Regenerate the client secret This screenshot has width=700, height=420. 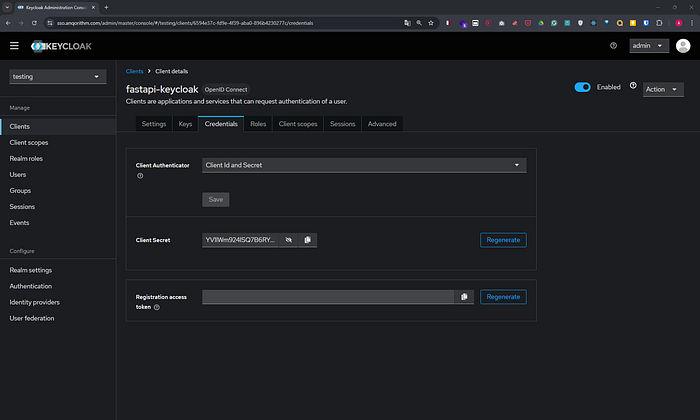tap(503, 240)
